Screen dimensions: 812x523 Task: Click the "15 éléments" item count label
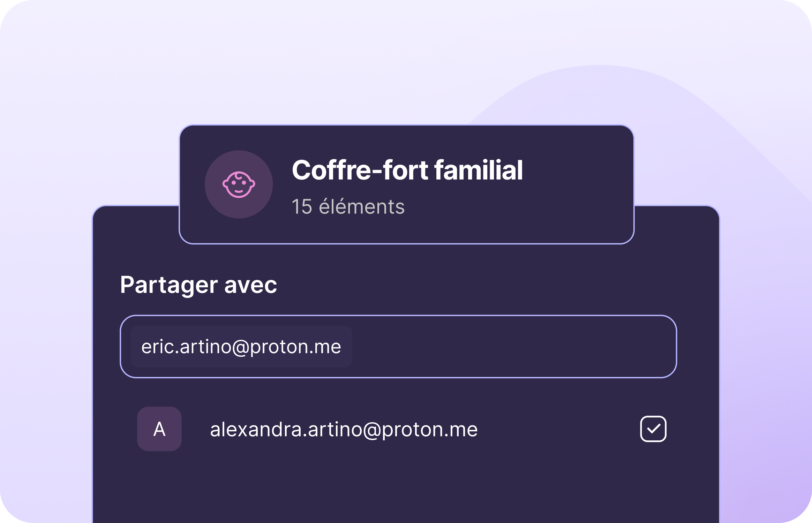[x=348, y=206]
